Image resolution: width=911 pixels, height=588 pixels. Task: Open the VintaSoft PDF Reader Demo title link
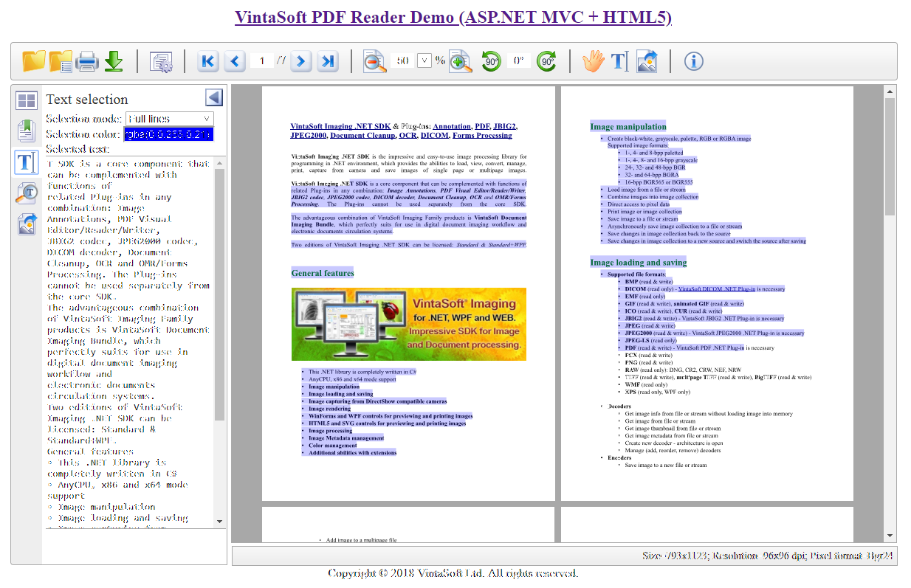[453, 17]
